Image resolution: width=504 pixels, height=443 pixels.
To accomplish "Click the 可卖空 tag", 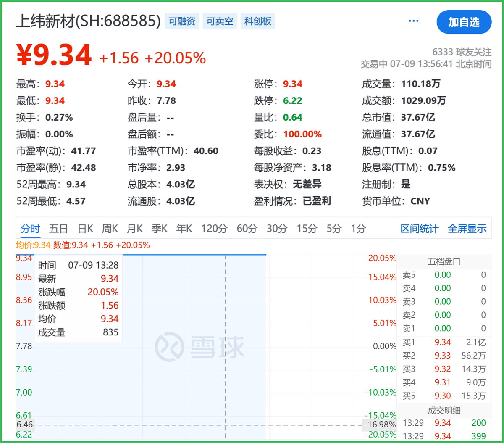I will 220,21.
